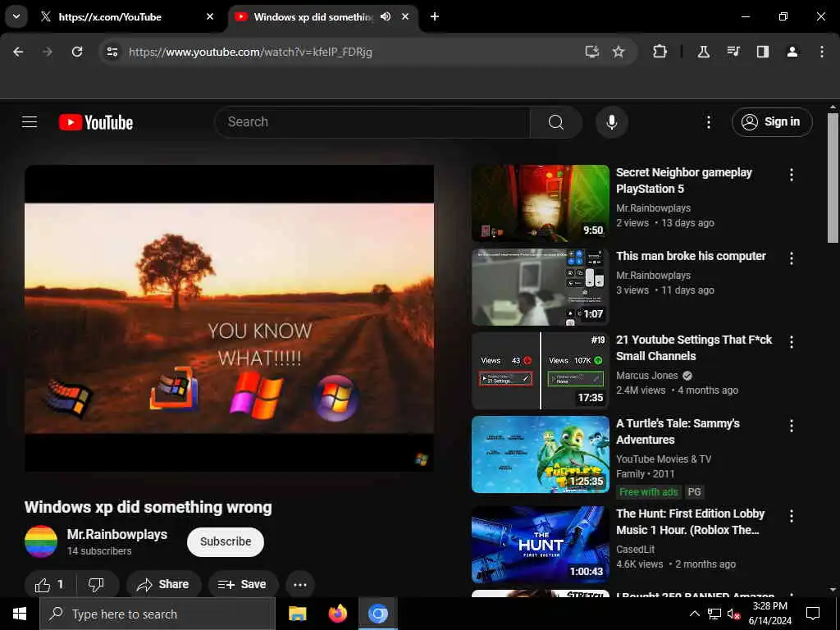Open the notification center icon
840x630 pixels.
(x=813, y=614)
